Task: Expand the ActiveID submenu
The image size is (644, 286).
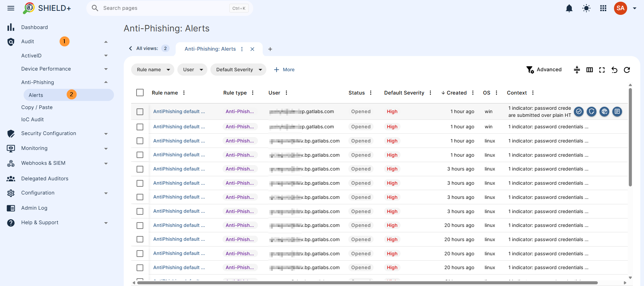Action: coord(106,56)
